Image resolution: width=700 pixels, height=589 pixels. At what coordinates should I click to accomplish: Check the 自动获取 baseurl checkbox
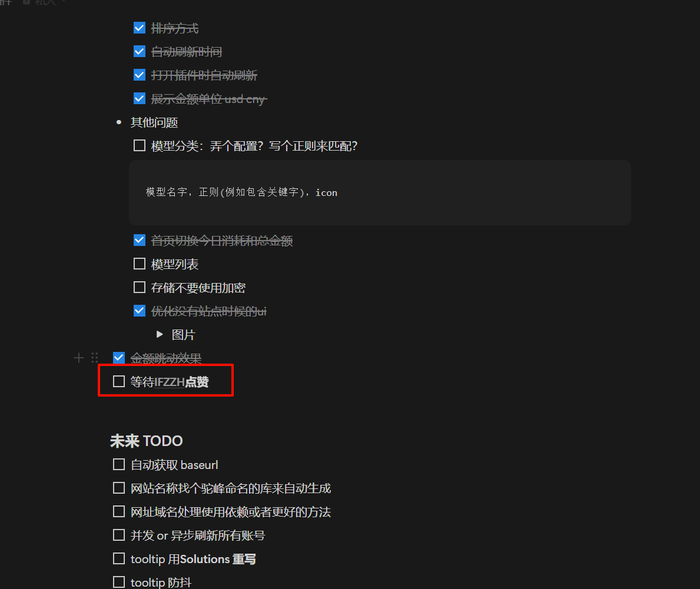pyautogui.click(x=119, y=464)
